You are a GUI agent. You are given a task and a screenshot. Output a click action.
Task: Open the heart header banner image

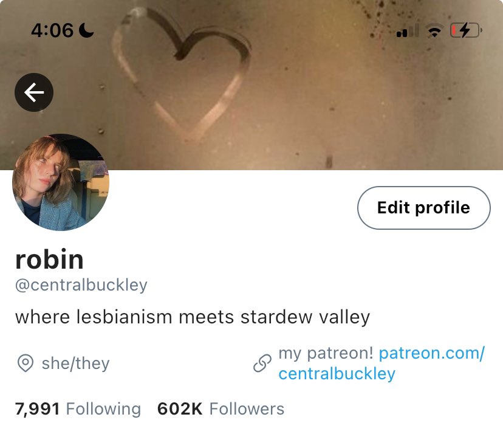pyautogui.click(x=251, y=85)
